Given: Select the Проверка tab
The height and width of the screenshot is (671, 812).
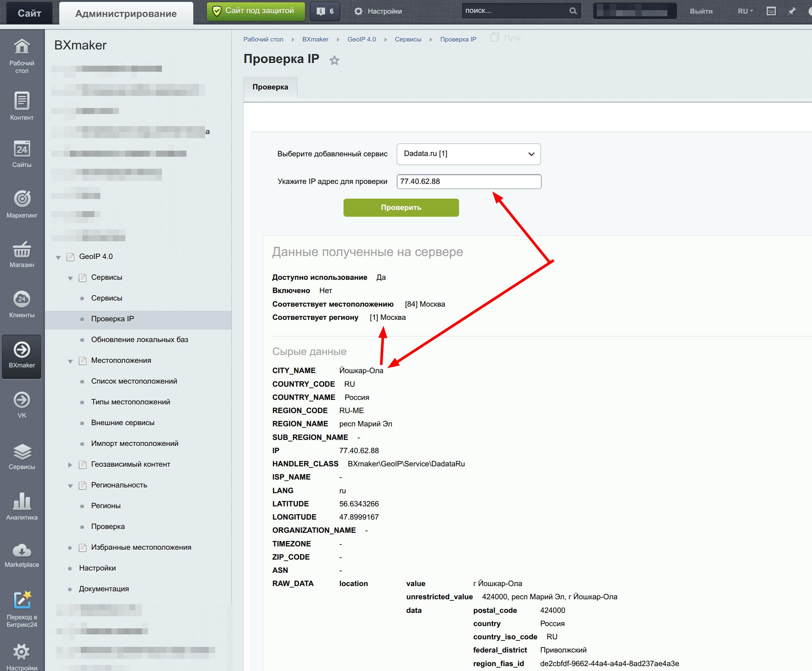Looking at the screenshot, I should click(x=270, y=87).
